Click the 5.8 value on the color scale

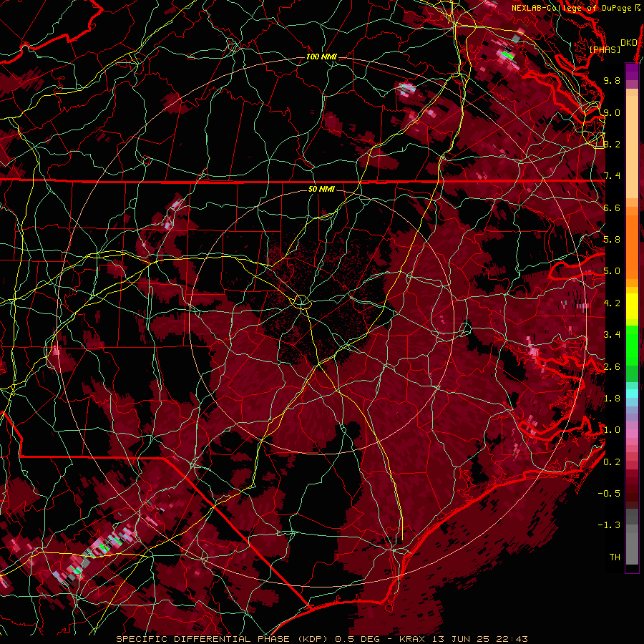pyautogui.click(x=612, y=240)
